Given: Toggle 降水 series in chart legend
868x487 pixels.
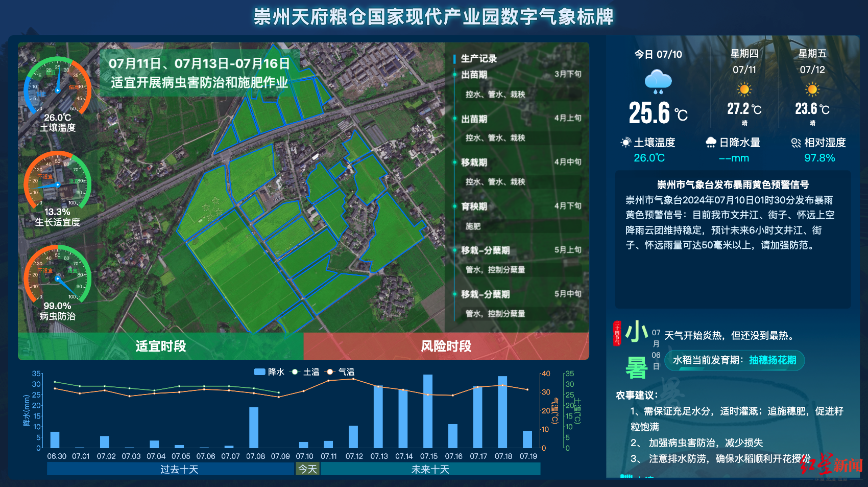Looking at the screenshot, I should tap(269, 372).
